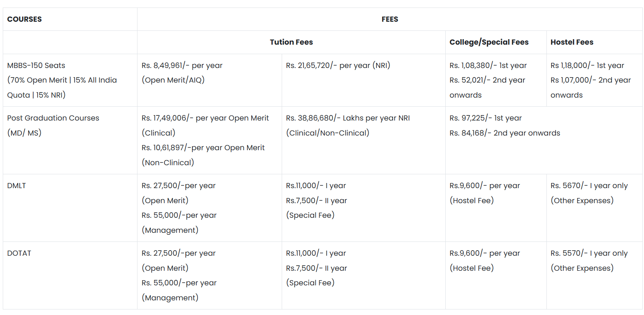Image resolution: width=644 pixels, height=315 pixels.
Task: Select the MBBS Rs. 8,49,961/- per year text
Action: [182, 66]
